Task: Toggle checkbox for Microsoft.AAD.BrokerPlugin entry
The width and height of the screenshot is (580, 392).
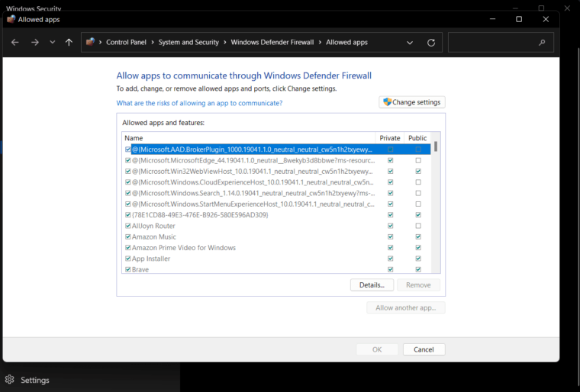Action: 128,149
